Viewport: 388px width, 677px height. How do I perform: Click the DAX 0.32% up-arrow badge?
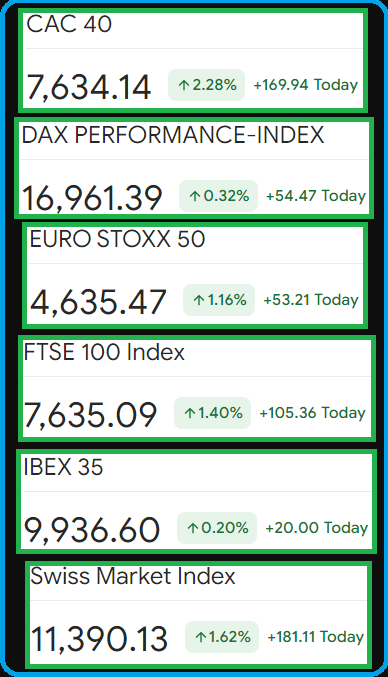pyautogui.click(x=218, y=196)
